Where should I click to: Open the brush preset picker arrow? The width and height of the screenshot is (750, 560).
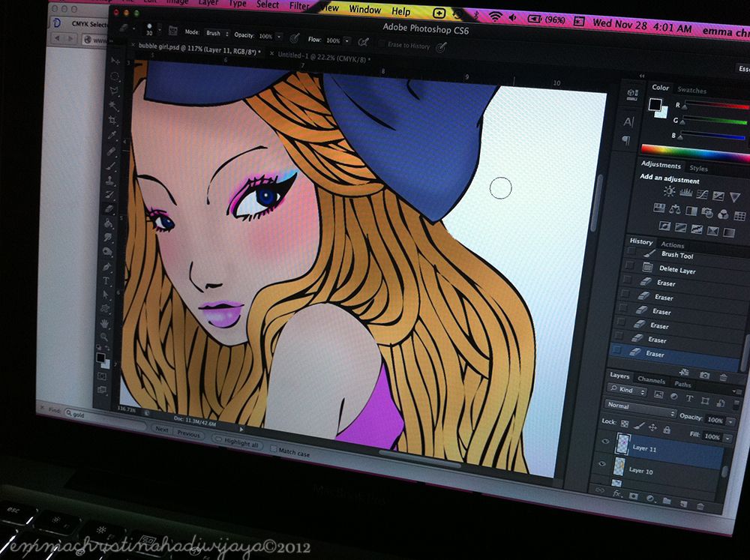point(160,29)
